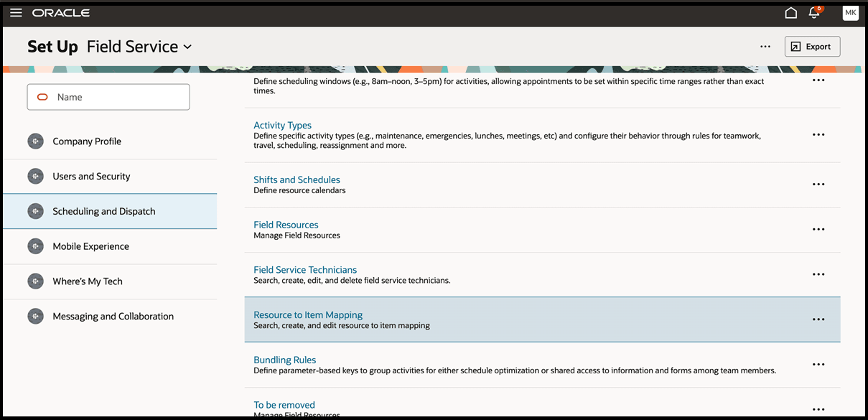
Task: Open actions ellipsis for Resource to Item Mapping
Action: point(818,319)
